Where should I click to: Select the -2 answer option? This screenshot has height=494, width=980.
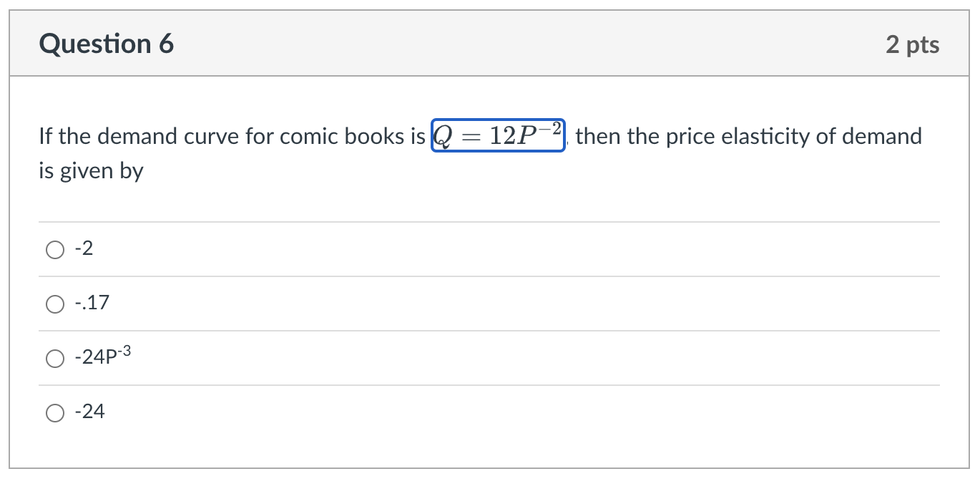tap(54, 249)
